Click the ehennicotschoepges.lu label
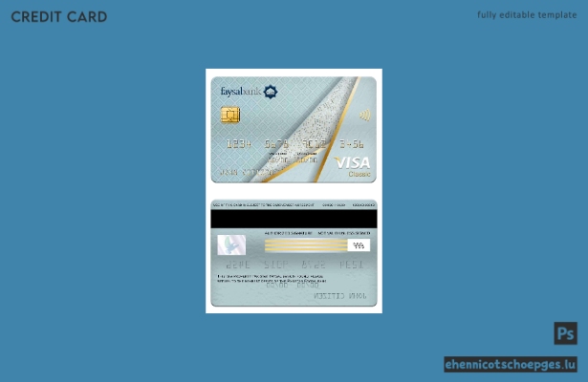 (511, 365)
